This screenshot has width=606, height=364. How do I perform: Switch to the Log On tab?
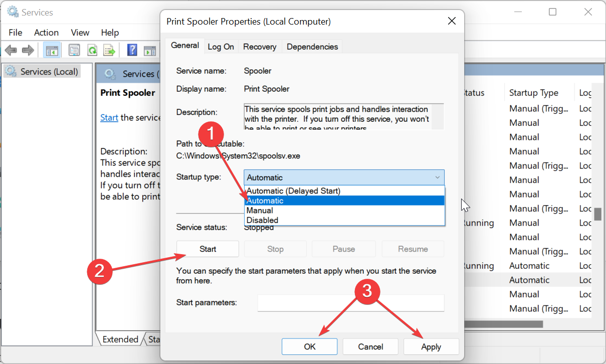coord(221,47)
